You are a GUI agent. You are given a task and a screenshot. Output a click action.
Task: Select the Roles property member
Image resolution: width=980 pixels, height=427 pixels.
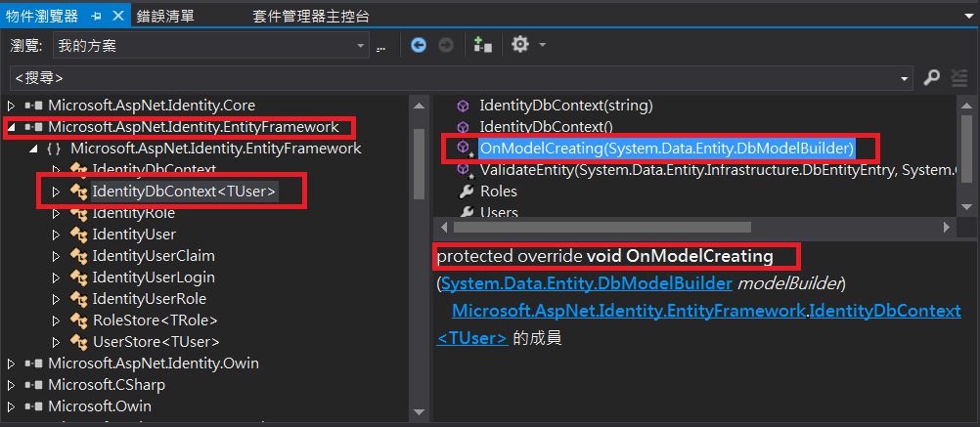[498, 192]
